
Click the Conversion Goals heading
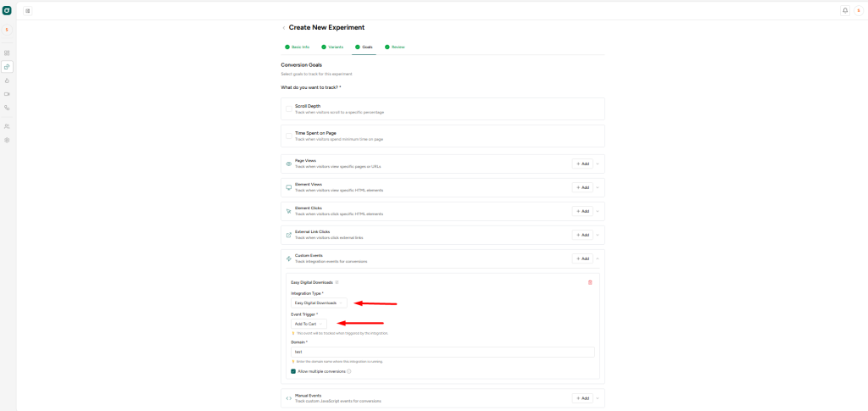(302, 64)
